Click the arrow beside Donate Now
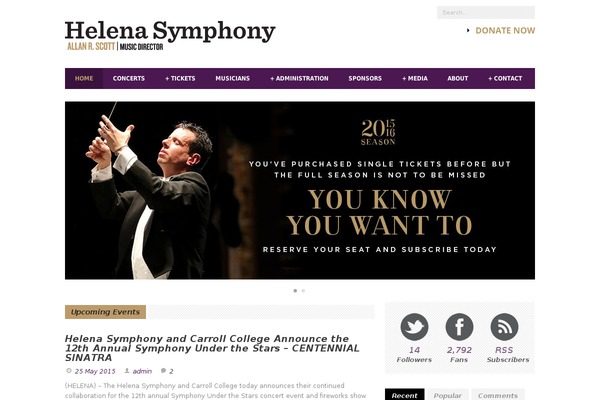Image resolution: width=600 pixels, height=400 pixels. [468, 30]
